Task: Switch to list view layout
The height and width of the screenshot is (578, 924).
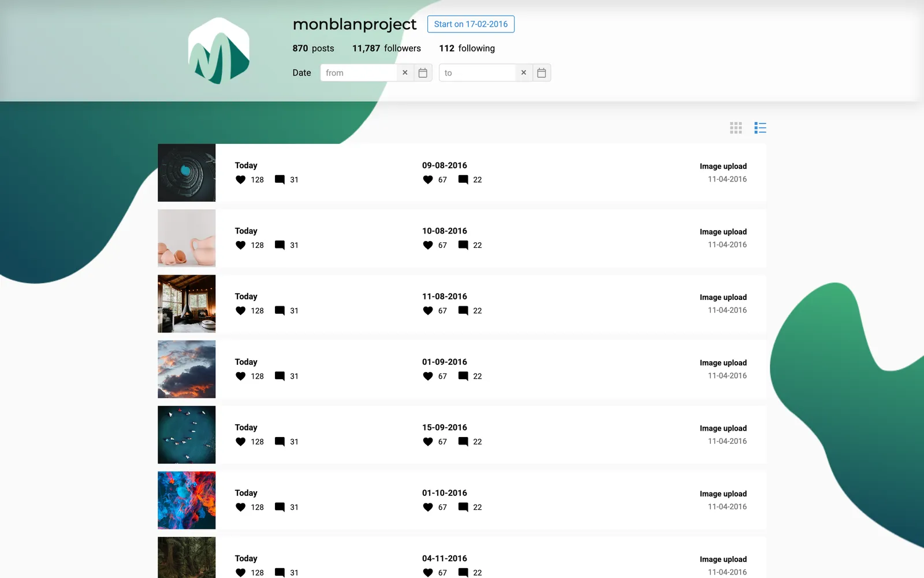Action: [x=760, y=128]
